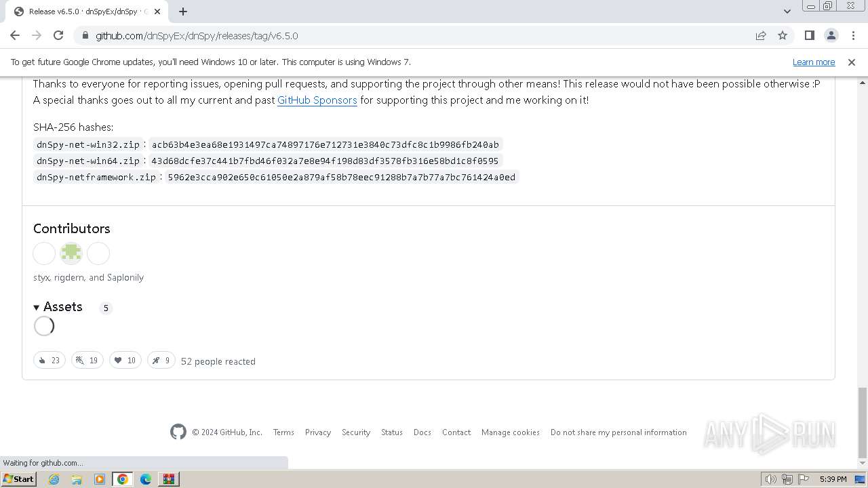Collapse the Assets section
This screenshot has height=488, width=868.
pos(58,307)
